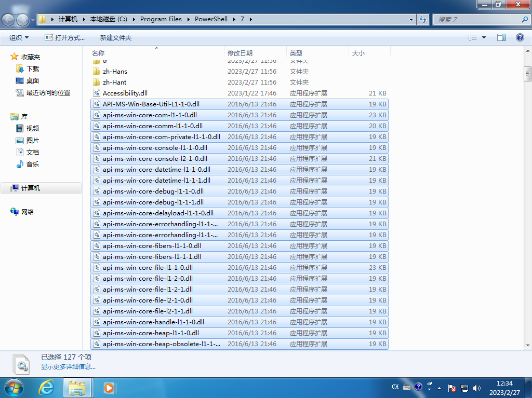Sort by the Size column header
The image size is (532, 398).
tap(370, 53)
